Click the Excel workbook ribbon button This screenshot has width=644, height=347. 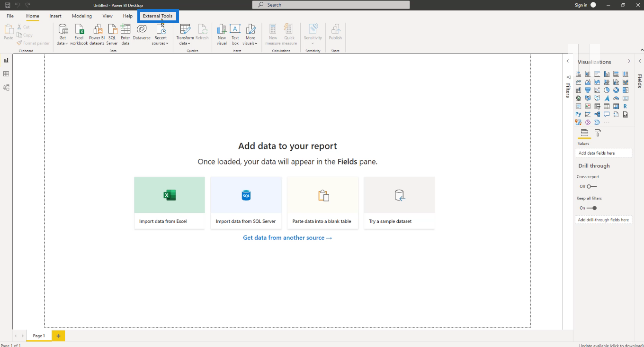coord(79,35)
